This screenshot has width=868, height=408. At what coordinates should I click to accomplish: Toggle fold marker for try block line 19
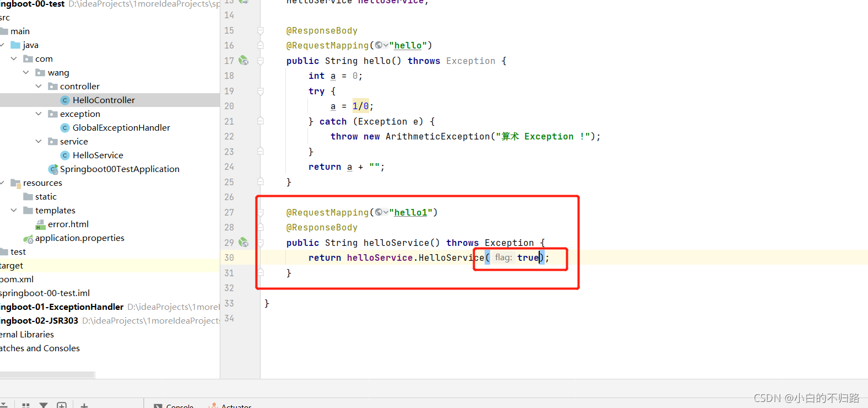coord(261,91)
